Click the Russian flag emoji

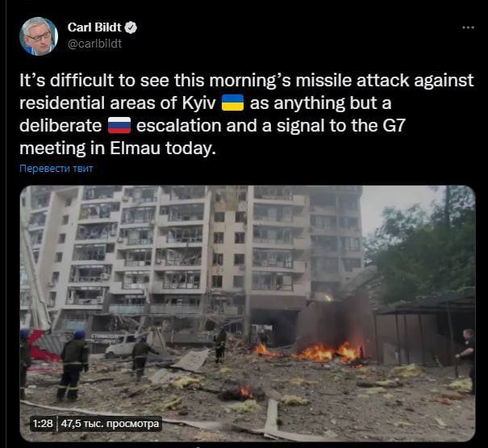pyautogui.click(x=119, y=126)
